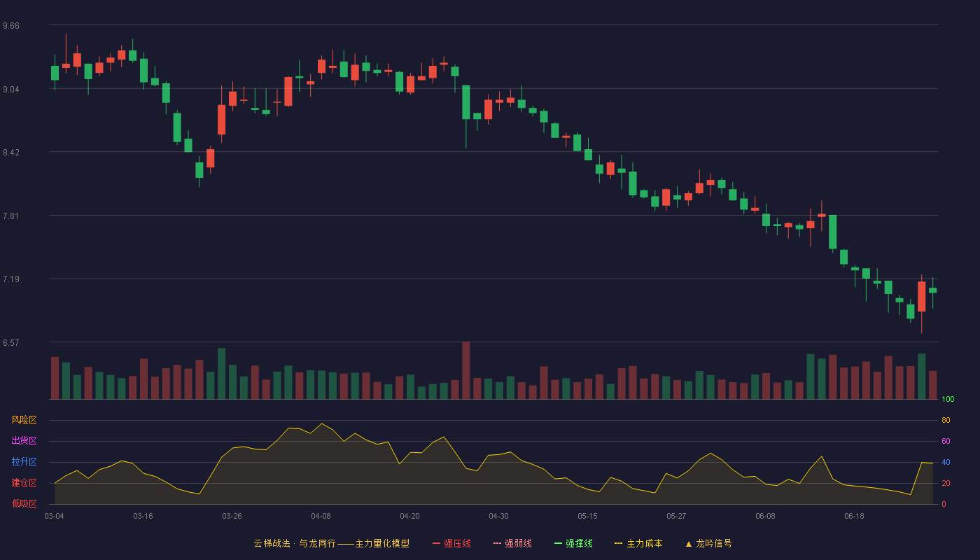Click the 拉升区 zone label
This screenshot has height=560, width=980.
coord(24,462)
